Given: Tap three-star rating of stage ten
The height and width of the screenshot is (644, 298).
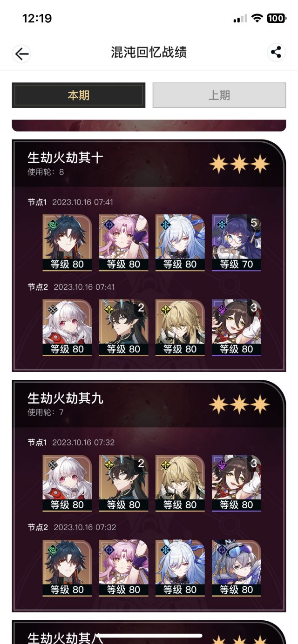Looking at the screenshot, I should [x=239, y=164].
